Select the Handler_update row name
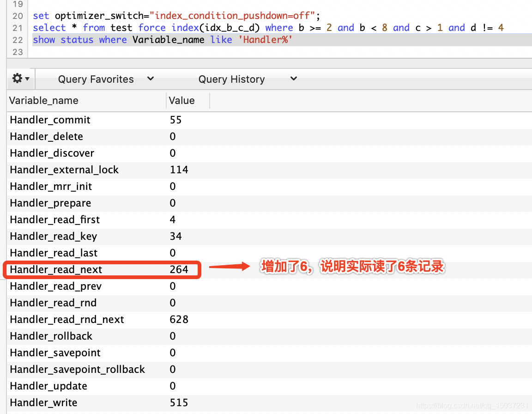Image resolution: width=532 pixels, height=414 pixels. click(x=48, y=386)
